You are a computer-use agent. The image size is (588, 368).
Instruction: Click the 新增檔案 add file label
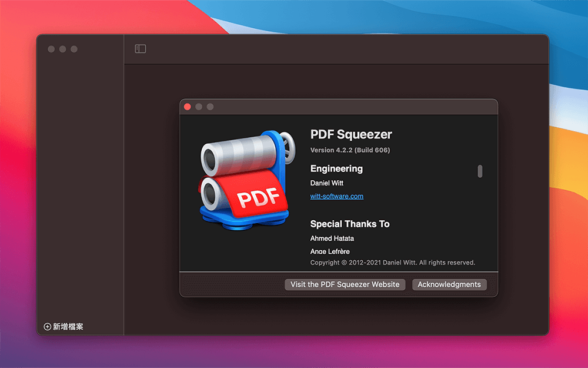68,327
